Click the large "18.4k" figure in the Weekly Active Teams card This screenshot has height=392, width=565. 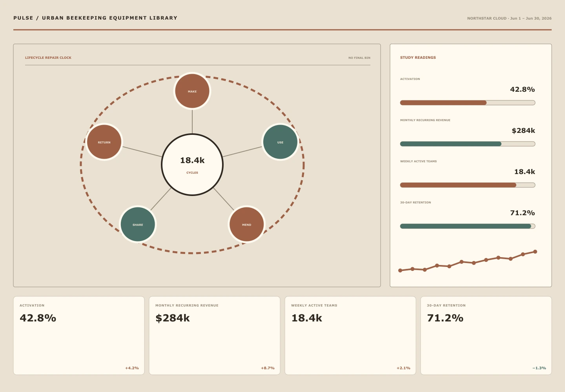point(306,318)
